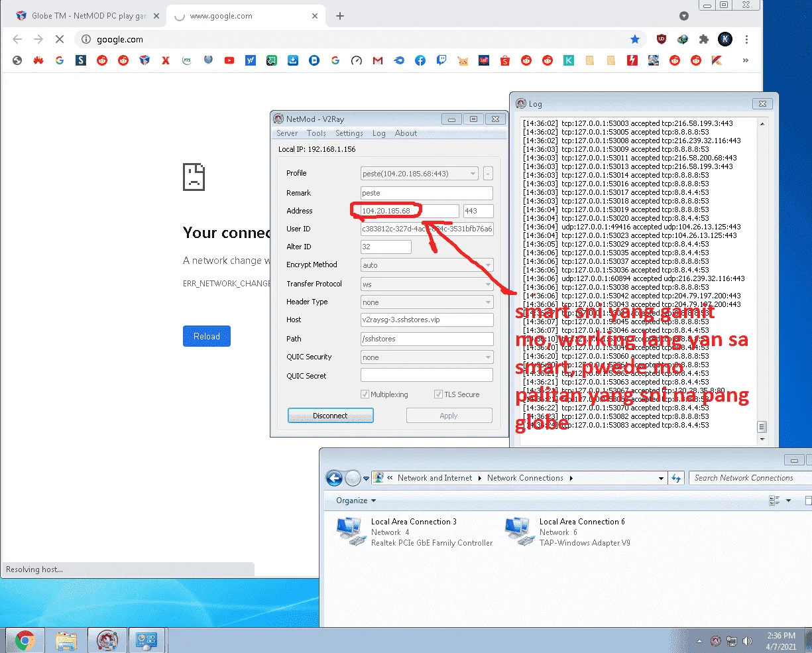Refresh the Network Connections address bar

676,478
